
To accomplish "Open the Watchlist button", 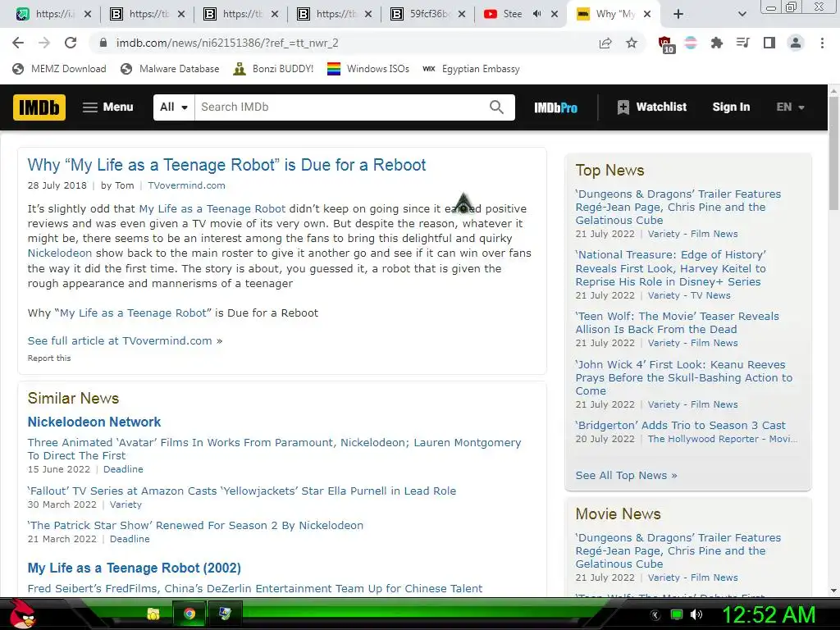I will pos(651,107).
